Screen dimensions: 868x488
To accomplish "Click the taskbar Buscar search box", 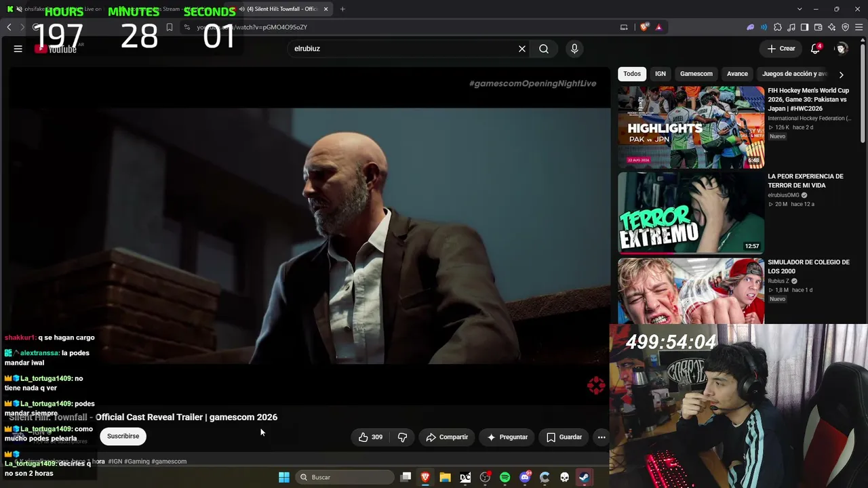I will coord(345,477).
